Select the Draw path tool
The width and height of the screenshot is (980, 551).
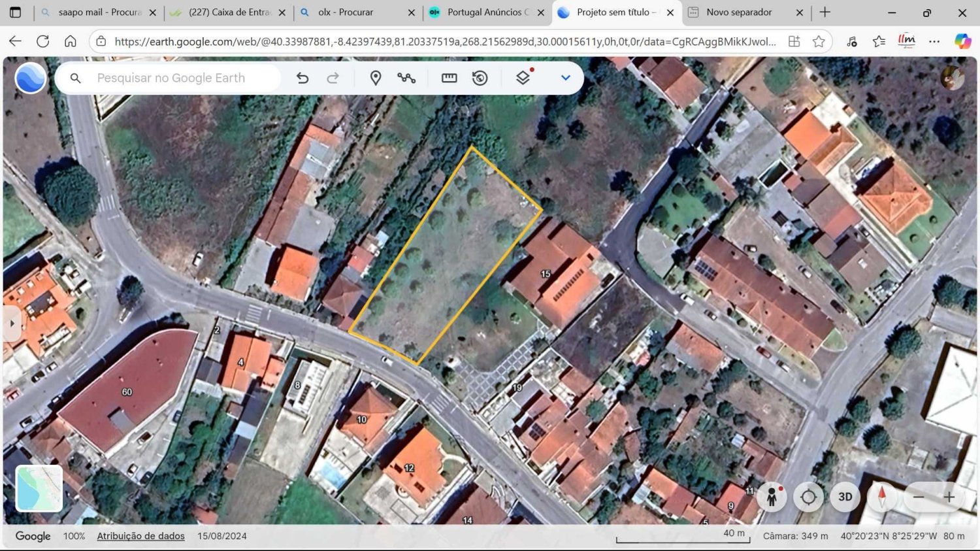pyautogui.click(x=407, y=77)
